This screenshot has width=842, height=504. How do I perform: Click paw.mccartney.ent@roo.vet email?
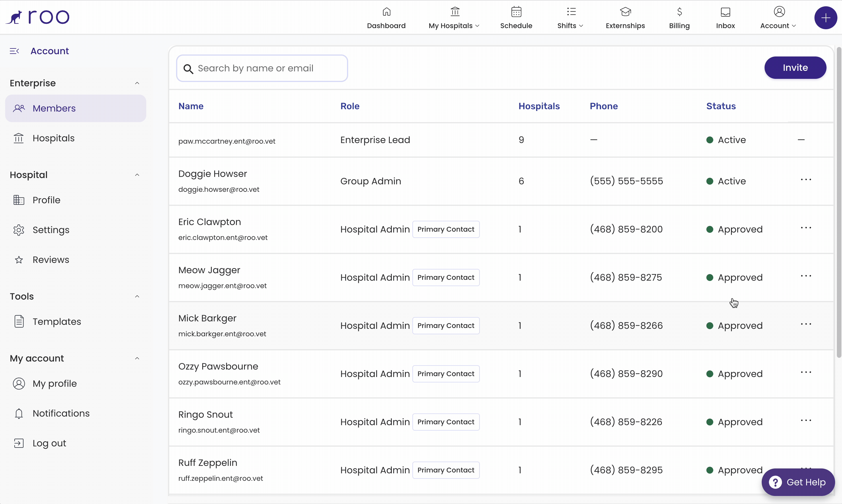(227, 141)
